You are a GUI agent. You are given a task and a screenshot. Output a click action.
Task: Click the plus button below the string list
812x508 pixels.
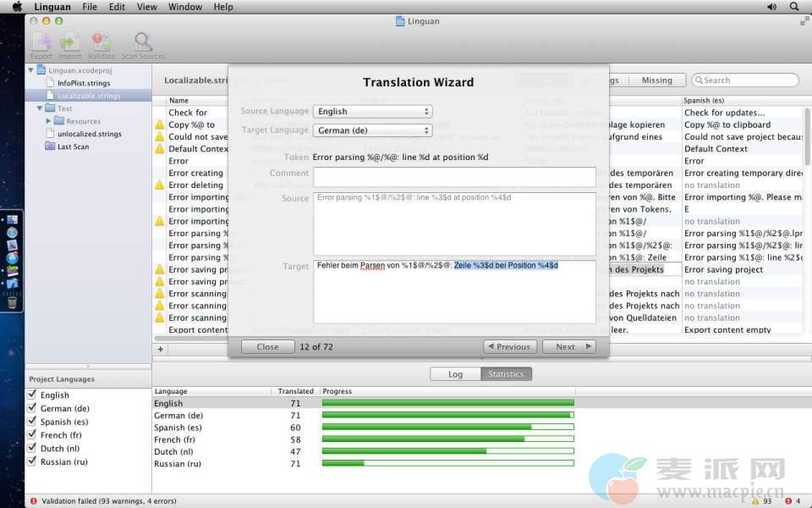161,349
